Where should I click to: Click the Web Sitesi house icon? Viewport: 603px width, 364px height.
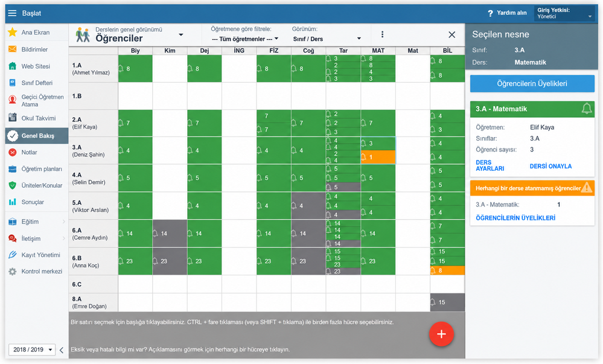pos(13,66)
